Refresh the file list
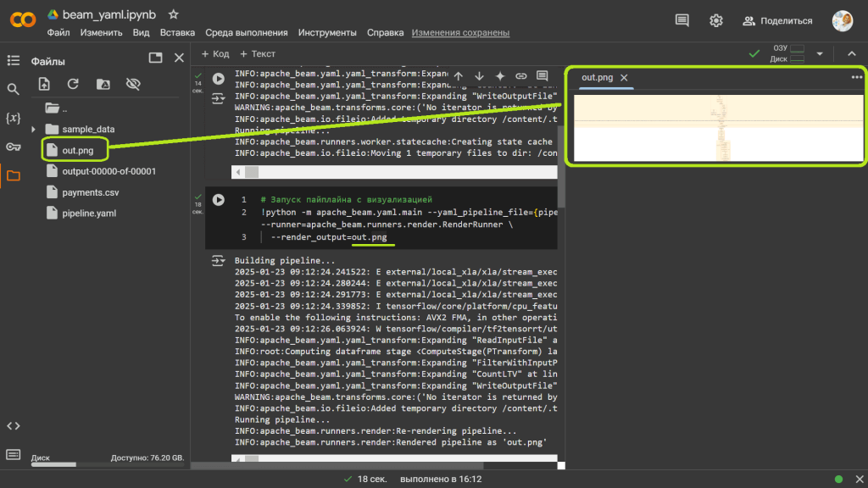 tap(73, 84)
